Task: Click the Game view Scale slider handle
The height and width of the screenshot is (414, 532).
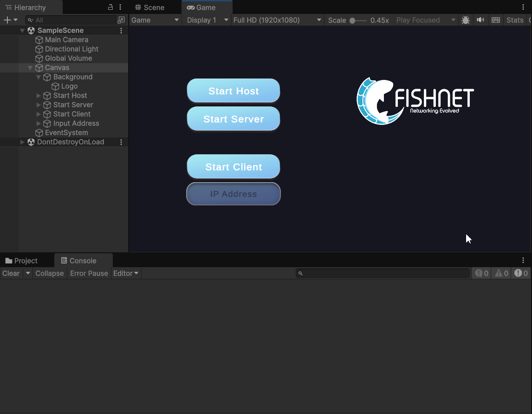Action: pos(352,20)
